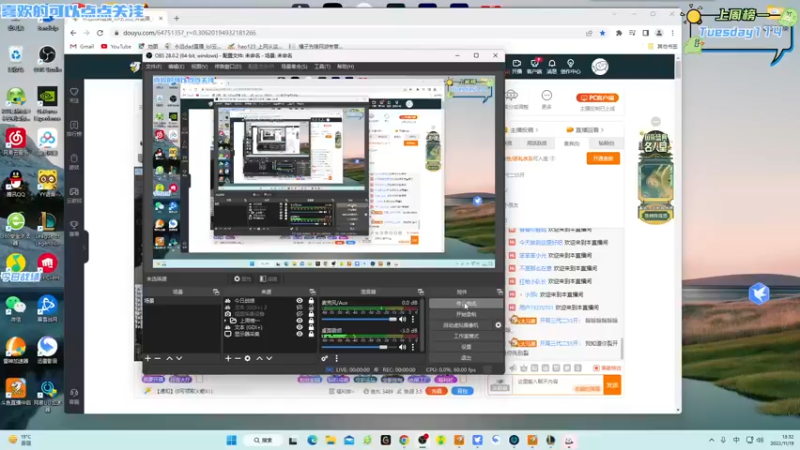Click 退出 button in OBS Controls
800x450 pixels.
click(466, 358)
